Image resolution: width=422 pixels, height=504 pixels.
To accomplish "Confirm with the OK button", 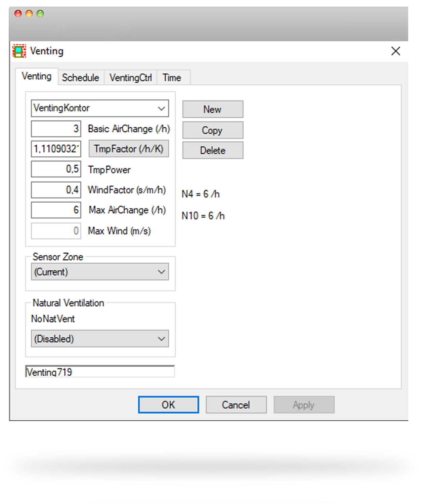I will (x=168, y=405).
